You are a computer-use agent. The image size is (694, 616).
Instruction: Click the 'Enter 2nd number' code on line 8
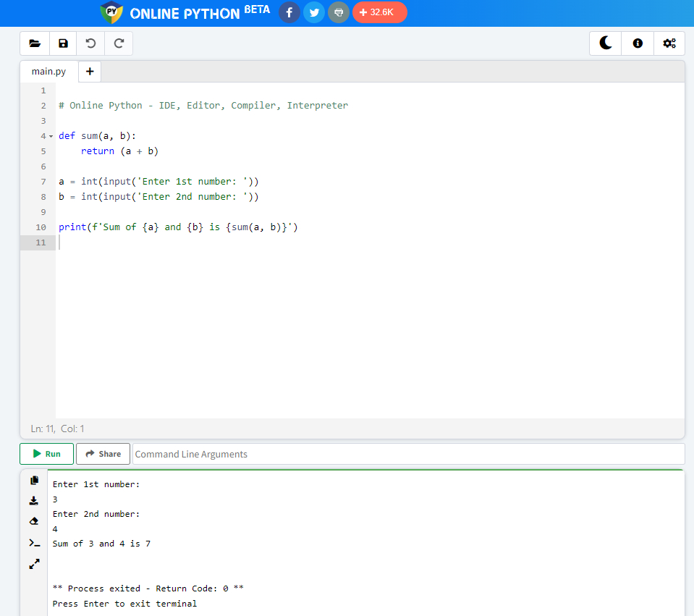click(158, 197)
